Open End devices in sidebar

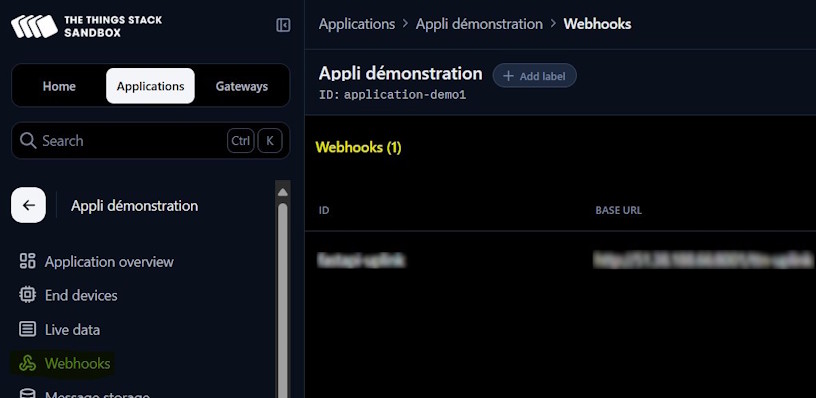(x=68, y=295)
